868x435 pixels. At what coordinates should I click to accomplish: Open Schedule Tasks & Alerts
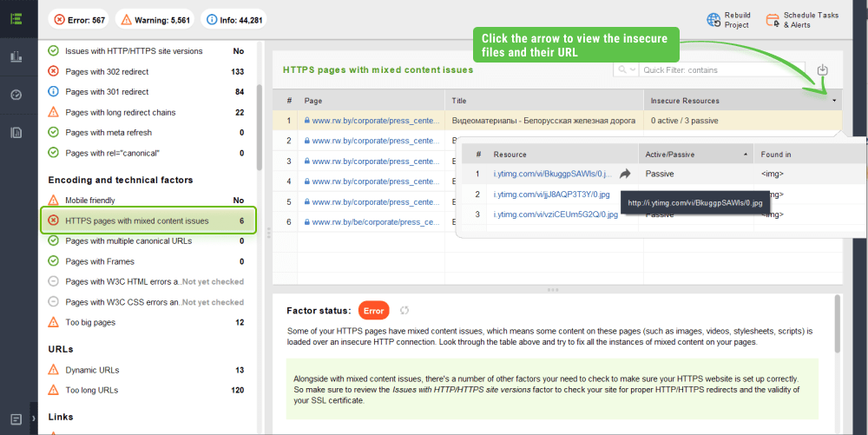(x=803, y=20)
